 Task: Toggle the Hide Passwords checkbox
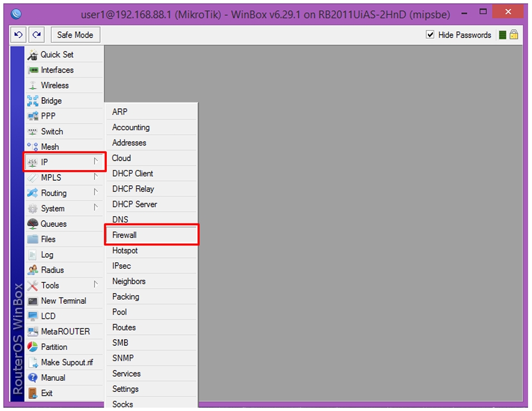coord(430,35)
